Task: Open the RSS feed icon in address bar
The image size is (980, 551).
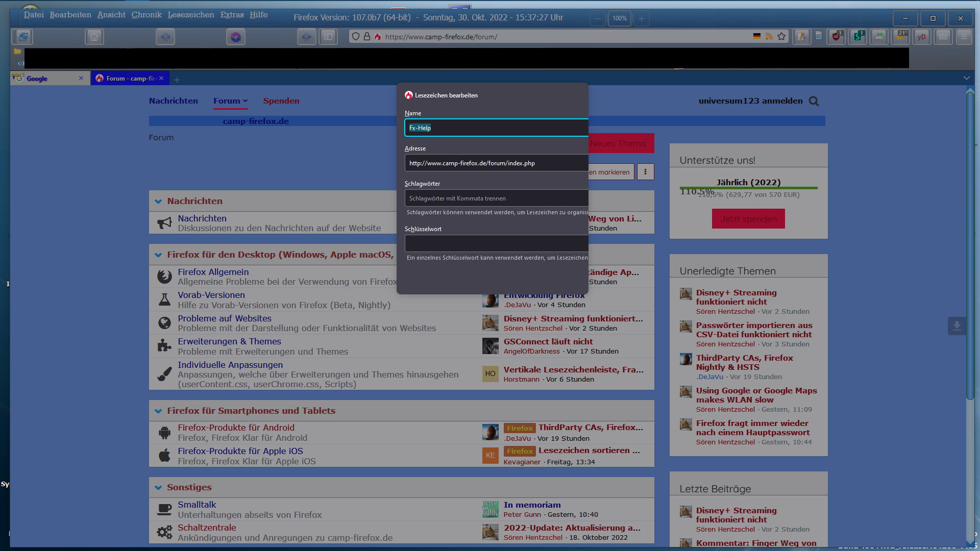Action: pyautogui.click(x=769, y=37)
